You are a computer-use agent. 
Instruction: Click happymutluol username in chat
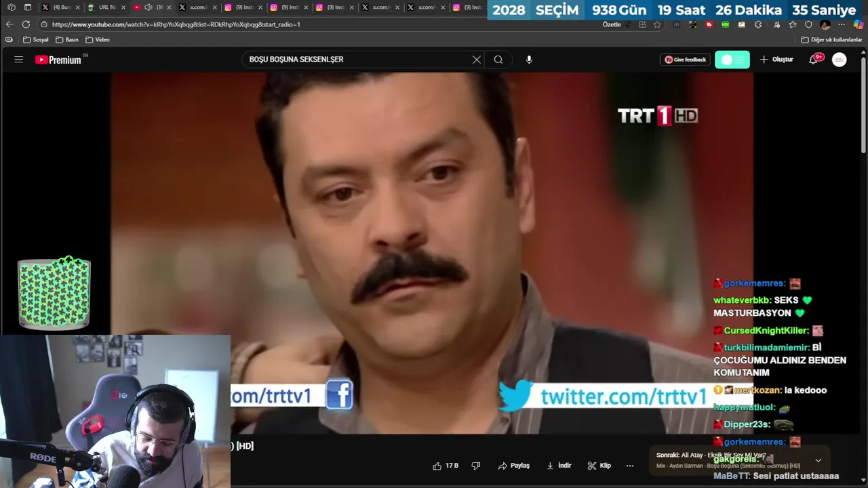tap(744, 407)
